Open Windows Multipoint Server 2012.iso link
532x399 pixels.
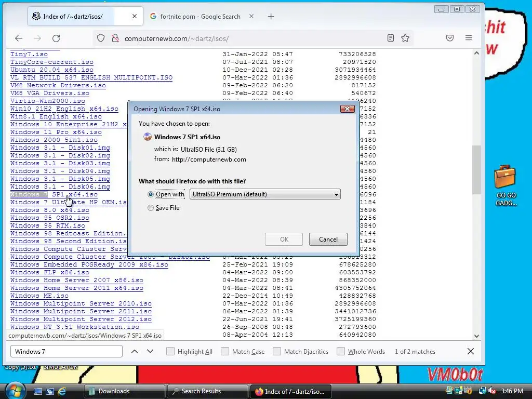coord(81,319)
